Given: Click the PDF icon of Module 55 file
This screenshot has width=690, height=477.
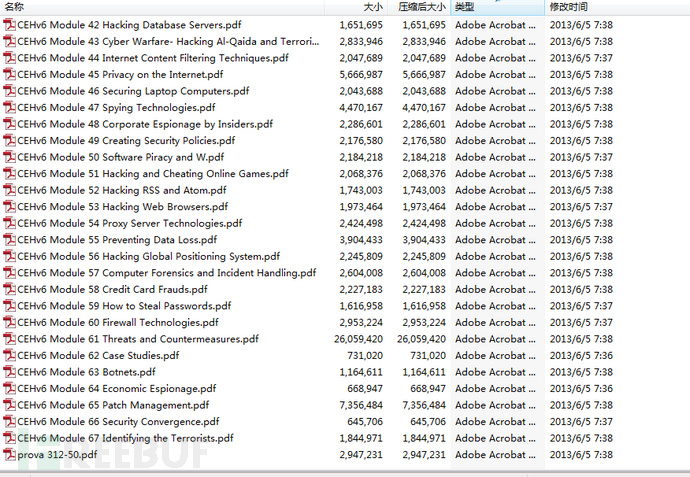Looking at the screenshot, I should coord(9,240).
